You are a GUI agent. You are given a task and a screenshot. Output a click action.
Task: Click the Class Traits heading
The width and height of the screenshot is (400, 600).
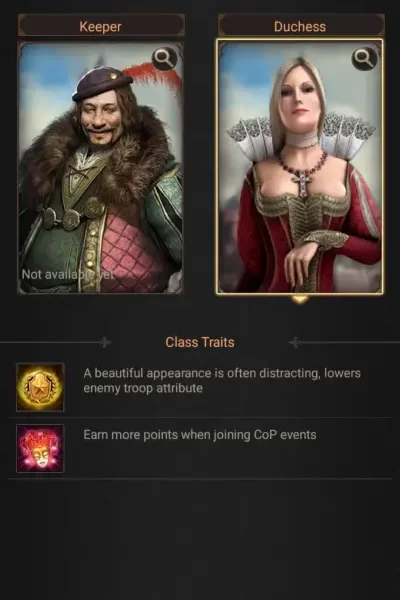coord(200,342)
